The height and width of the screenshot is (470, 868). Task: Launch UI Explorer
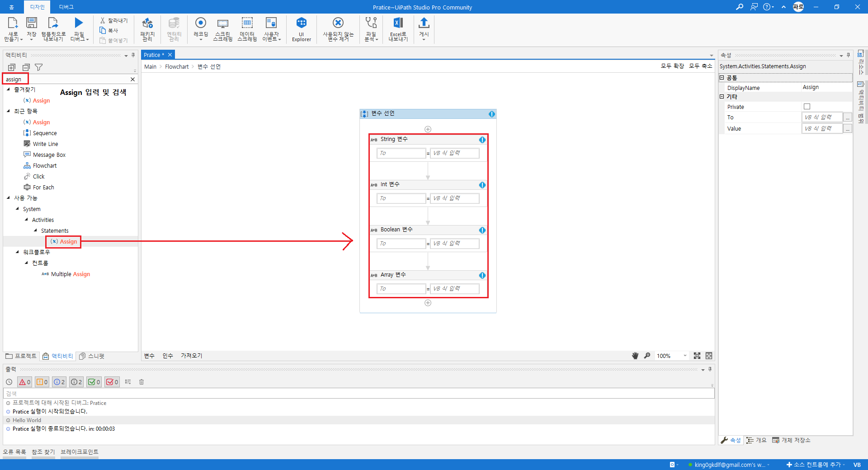point(302,29)
